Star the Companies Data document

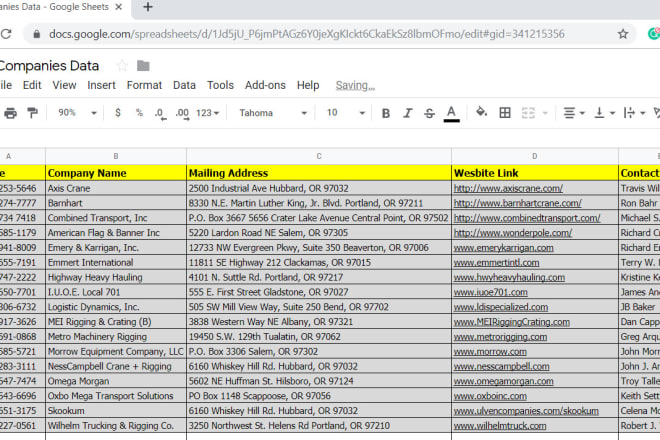122,66
